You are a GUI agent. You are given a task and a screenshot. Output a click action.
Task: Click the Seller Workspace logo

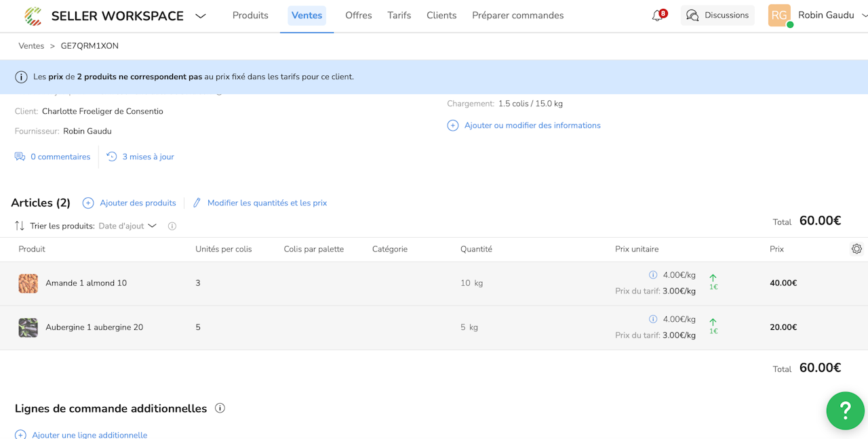33,16
